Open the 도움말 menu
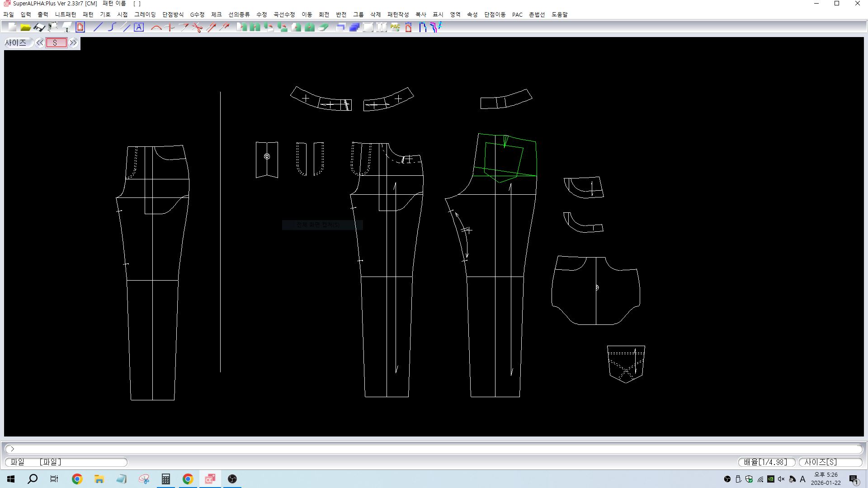 pos(559,14)
